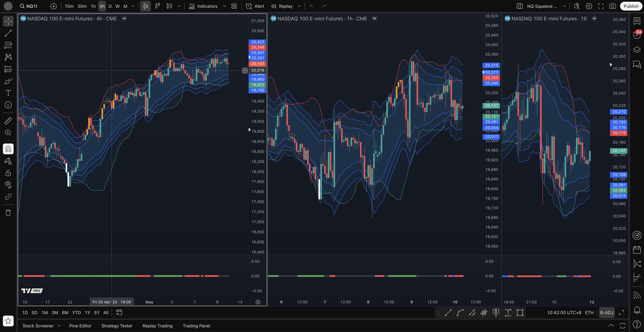The image size is (644, 332).
Task: Choose the Text annotation tool
Action: (8, 93)
